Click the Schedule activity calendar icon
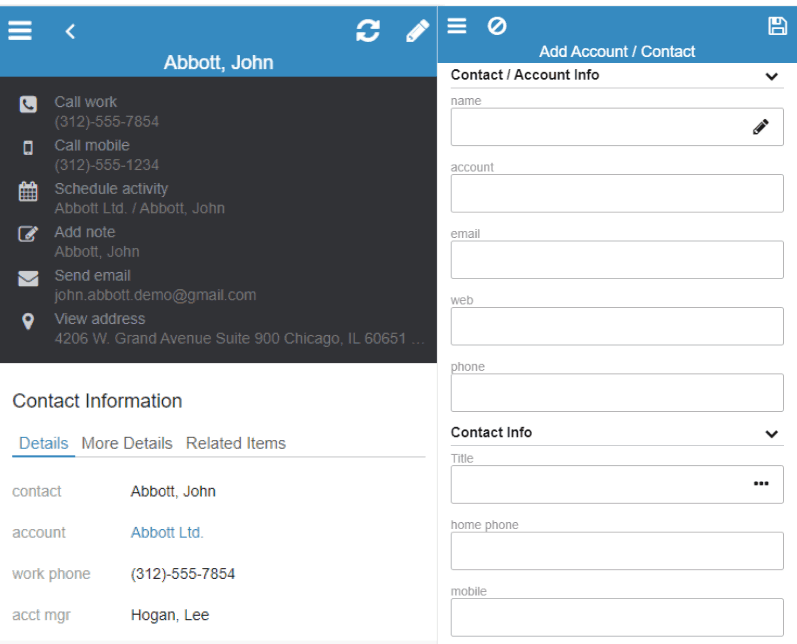797x644 pixels. pos(28,191)
